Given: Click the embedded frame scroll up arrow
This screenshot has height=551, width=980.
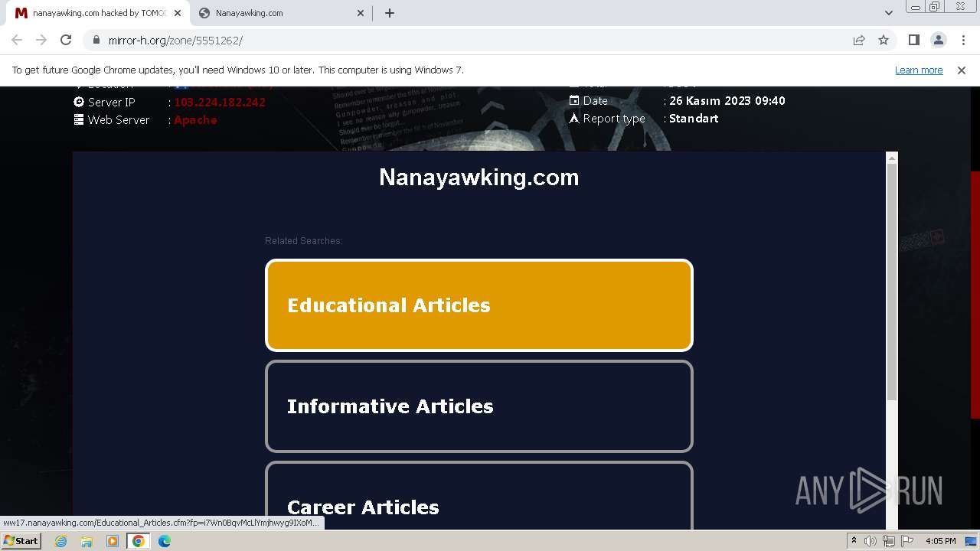Looking at the screenshot, I should pos(891,158).
